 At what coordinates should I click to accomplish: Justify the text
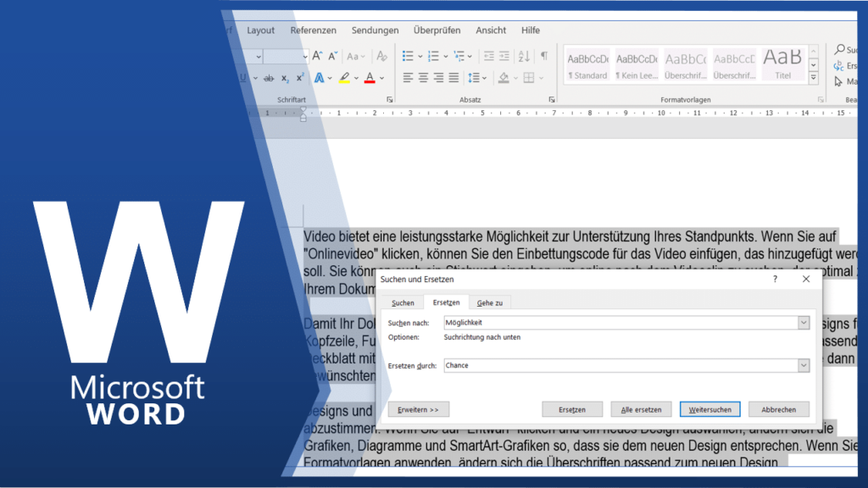point(454,78)
